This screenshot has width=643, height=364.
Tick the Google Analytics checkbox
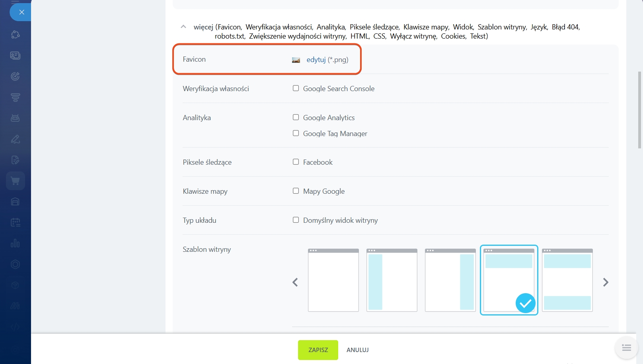click(x=296, y=117)
